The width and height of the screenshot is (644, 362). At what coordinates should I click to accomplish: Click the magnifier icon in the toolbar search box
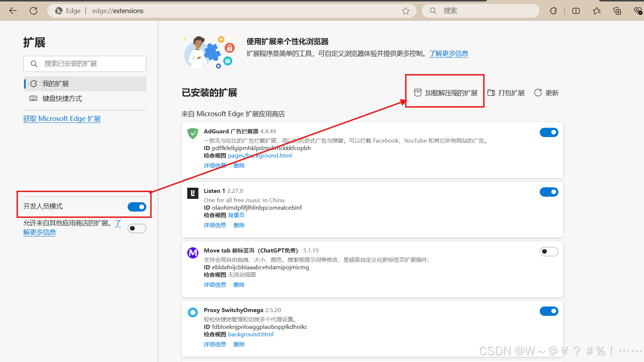click(x=433, y=11)
